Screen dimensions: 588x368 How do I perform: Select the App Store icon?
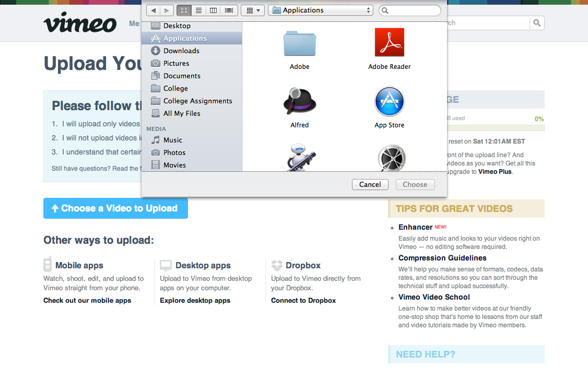click(389, 101)
